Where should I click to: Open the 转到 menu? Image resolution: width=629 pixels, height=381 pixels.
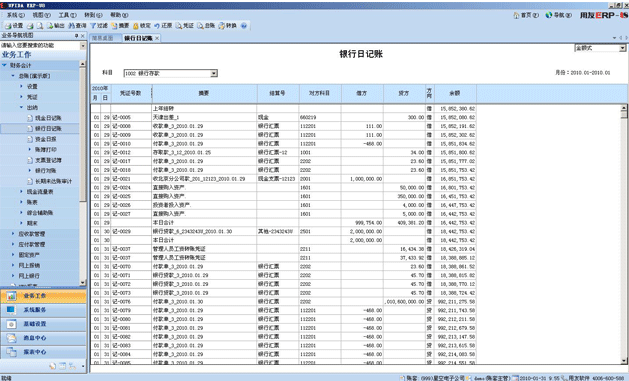point(93,15)
